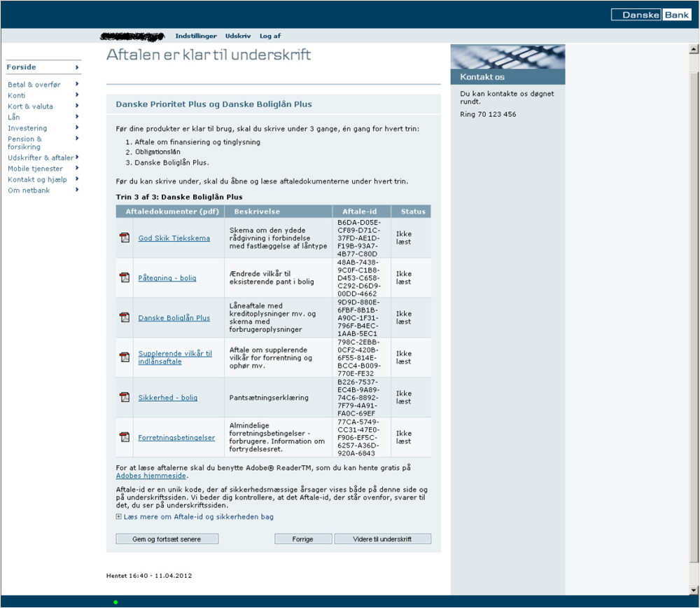
Task: Select Udskriv in the top bar
Action: coord(238,36)
